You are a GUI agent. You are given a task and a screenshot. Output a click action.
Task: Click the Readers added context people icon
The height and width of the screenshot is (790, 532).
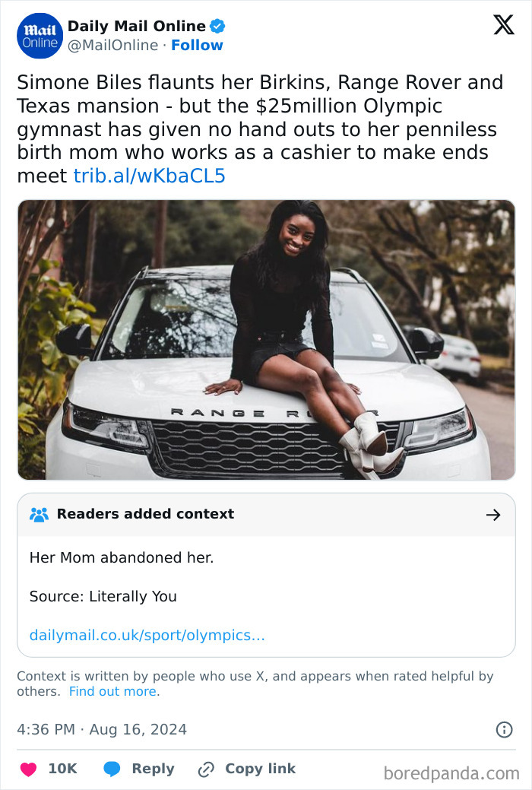click(39, 513)
